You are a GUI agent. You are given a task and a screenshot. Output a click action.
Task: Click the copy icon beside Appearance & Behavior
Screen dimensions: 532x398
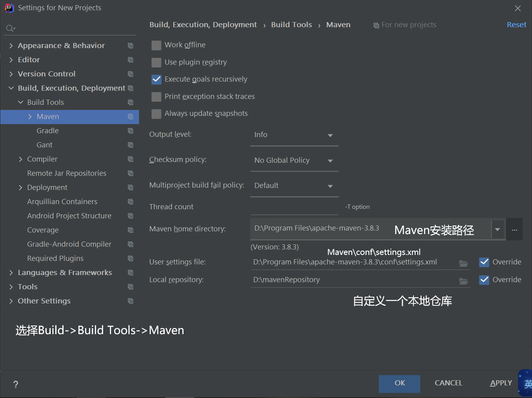(130, 46)
